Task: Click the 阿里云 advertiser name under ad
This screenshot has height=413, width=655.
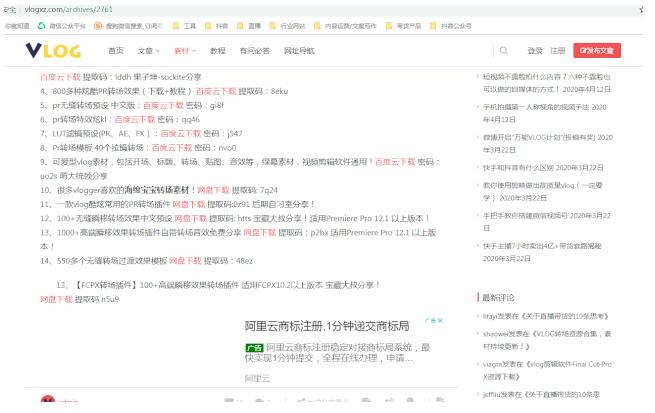Action: [257, 379]
